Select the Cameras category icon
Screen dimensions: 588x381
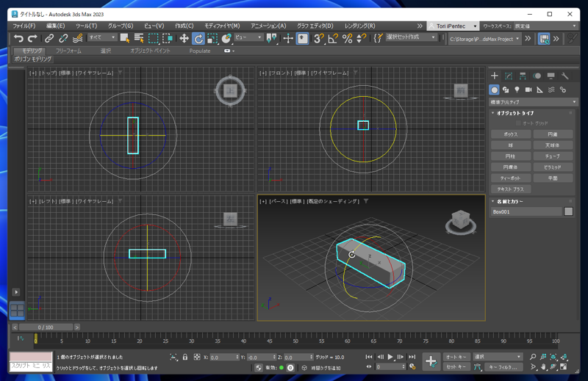pos(528,90)
